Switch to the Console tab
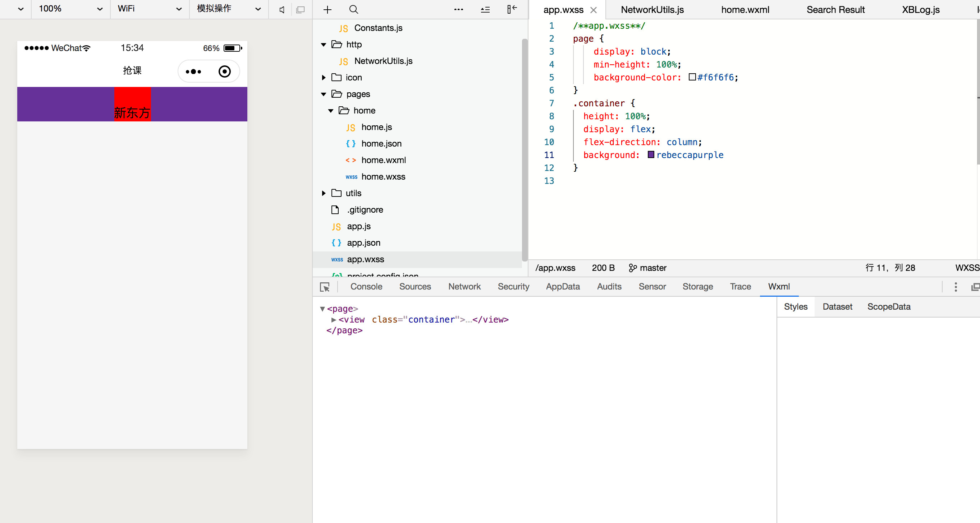 pyautogui.click(x=366, y=287)
